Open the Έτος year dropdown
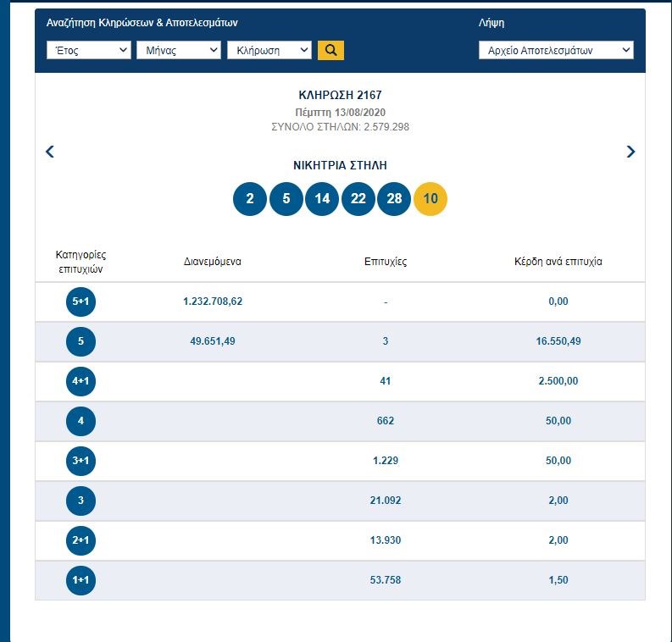This screenshot has width=672, height=642. [88, 51]
